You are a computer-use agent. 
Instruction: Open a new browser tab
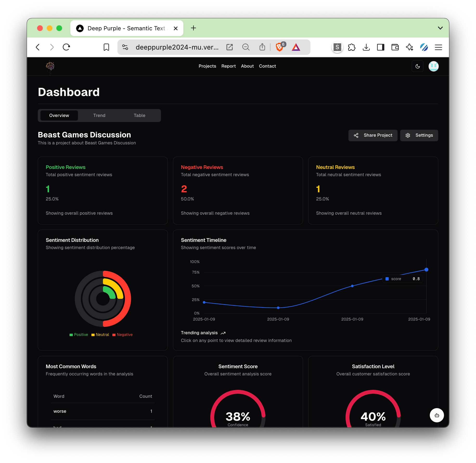coord(193,28)
